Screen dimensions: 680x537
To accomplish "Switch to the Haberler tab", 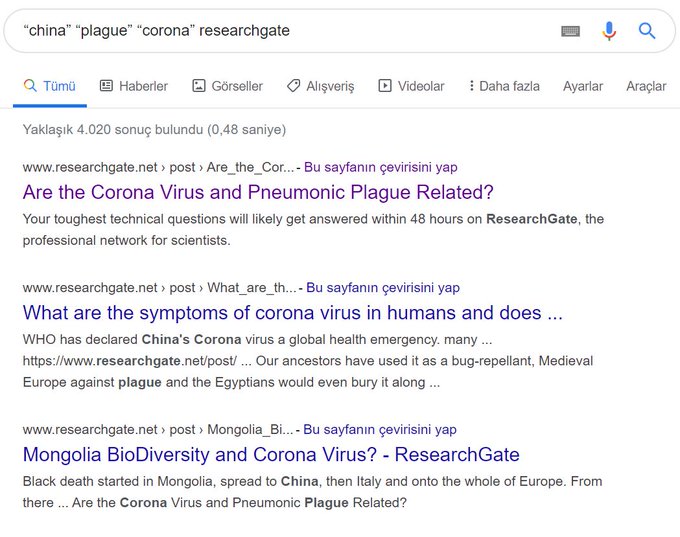I will [134, 86].
